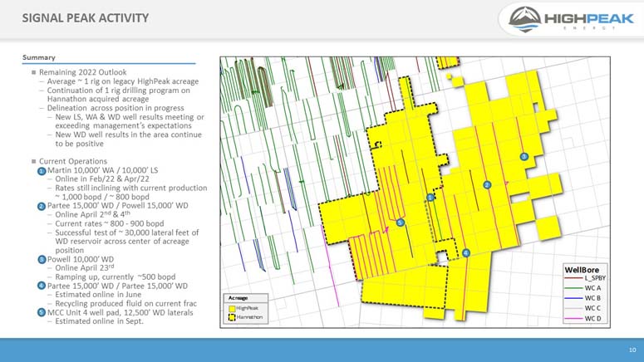Click "New LS, WA & WD well results" line

coord(130,117)
